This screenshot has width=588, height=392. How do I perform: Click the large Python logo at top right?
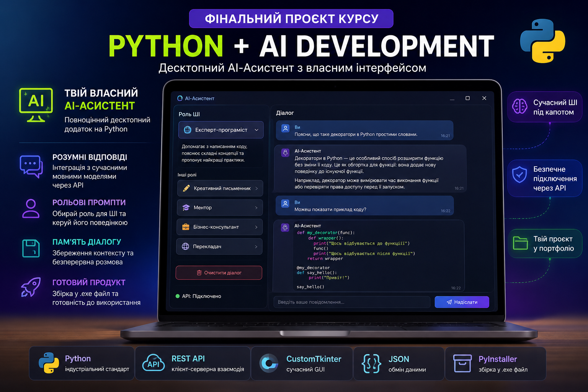(542, 41)
